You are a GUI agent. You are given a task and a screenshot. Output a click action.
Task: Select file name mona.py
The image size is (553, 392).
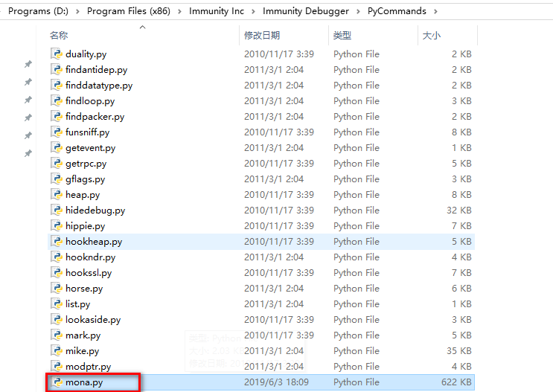coord(84,382)
